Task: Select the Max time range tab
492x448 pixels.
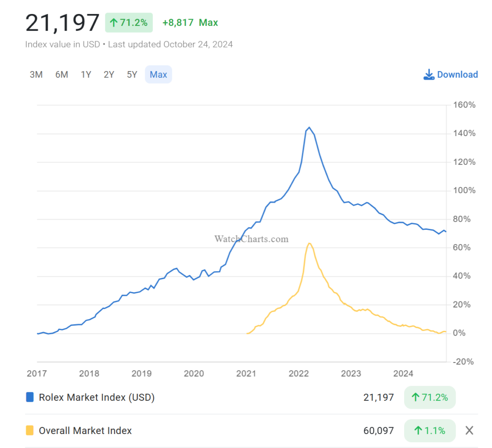Action: point(159,75)
